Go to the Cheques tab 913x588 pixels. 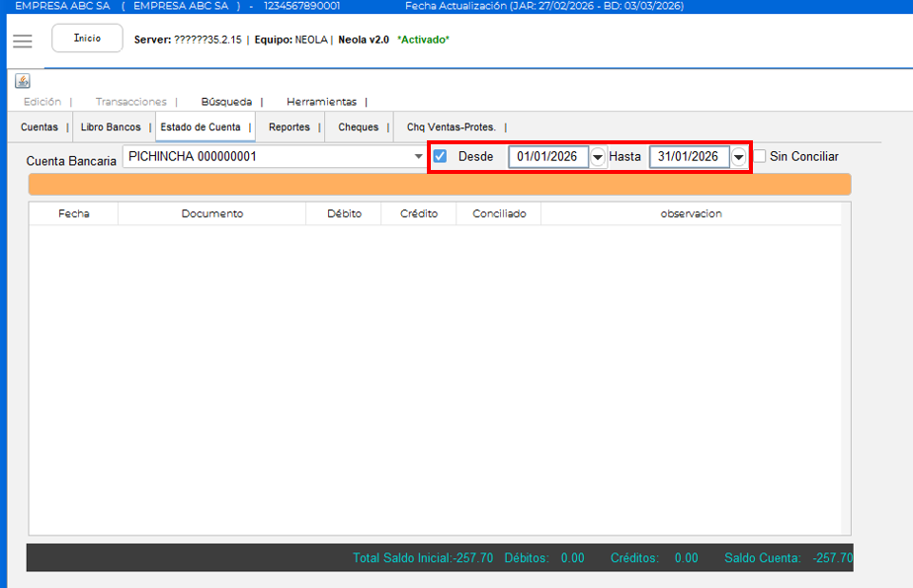358,127
